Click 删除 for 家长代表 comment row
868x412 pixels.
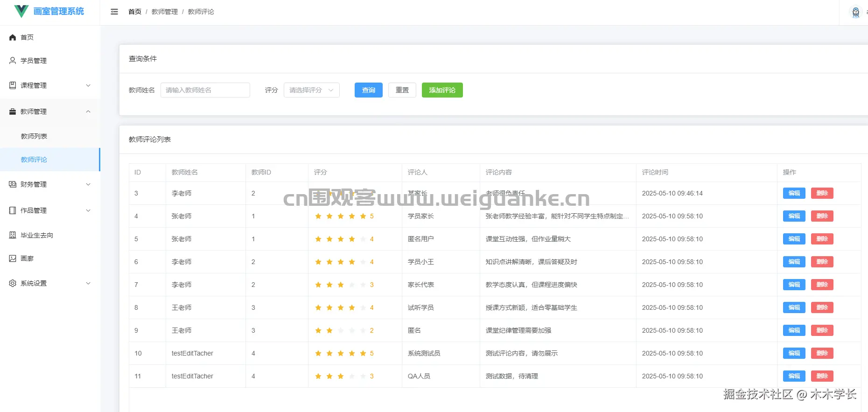pyautogui.click(x=822, y=285)
